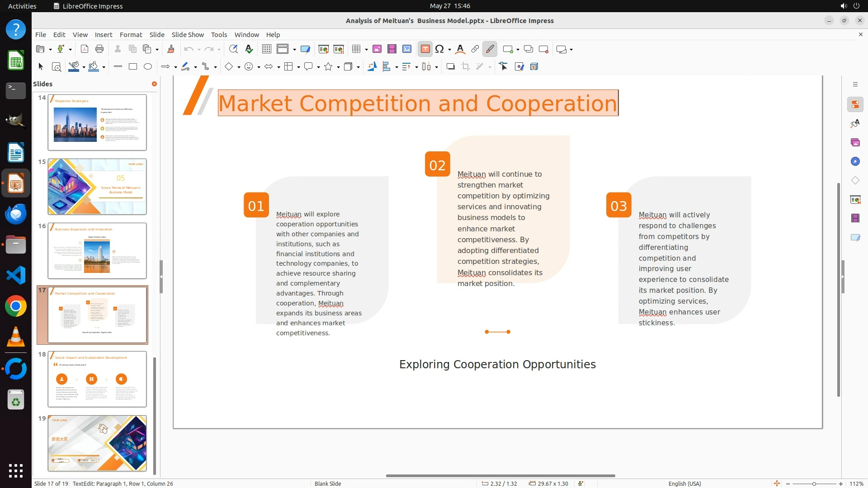Viewport: 868px width, 488px height.
Task: Toggle the Shadow button
Action: [450, 67]
